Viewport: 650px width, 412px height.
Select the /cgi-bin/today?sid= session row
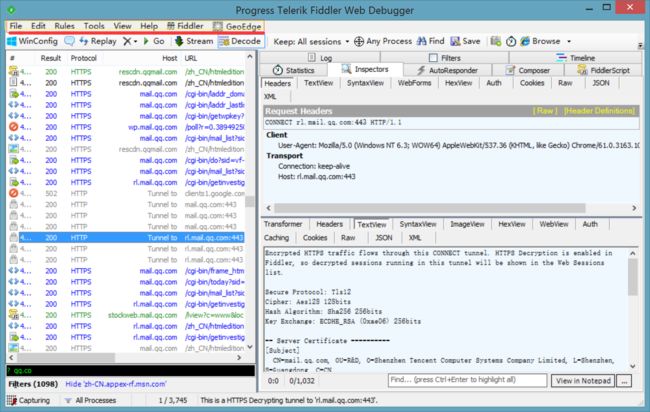pyautogui.click(x=126, y=282)
